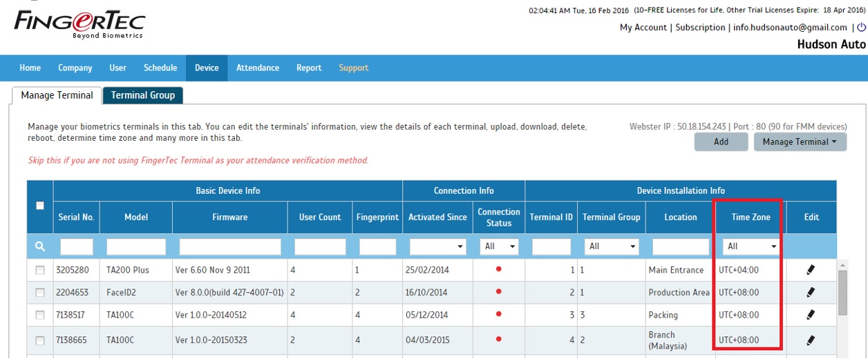Edit the FaceID2 terminal via pencil icon

811,292
